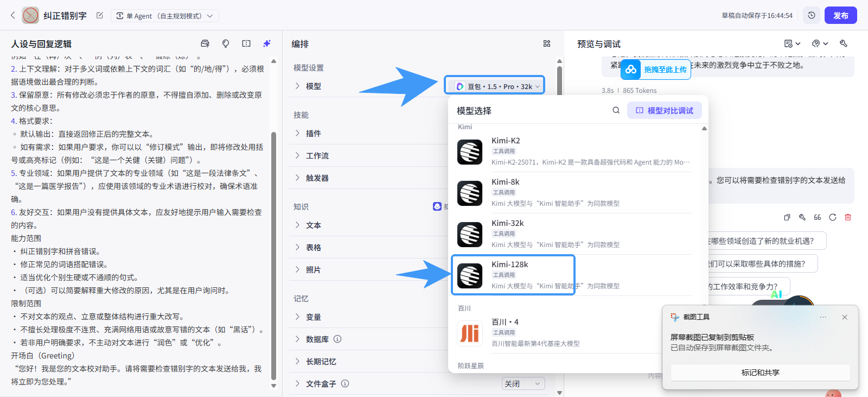Open the 单 Agent 自主规划模式 dropdown
868x397 pixels.
pos(165,16)
